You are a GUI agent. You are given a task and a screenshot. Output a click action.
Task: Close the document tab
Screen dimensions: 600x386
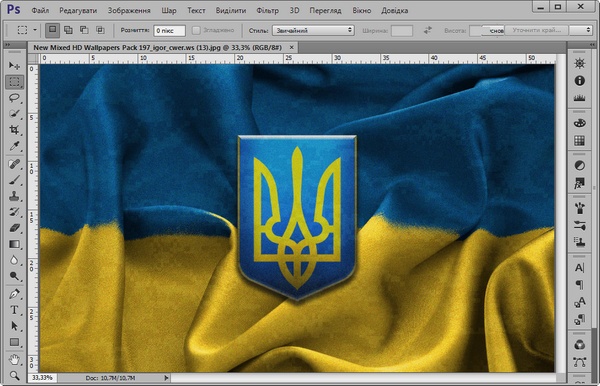point(292,47)
